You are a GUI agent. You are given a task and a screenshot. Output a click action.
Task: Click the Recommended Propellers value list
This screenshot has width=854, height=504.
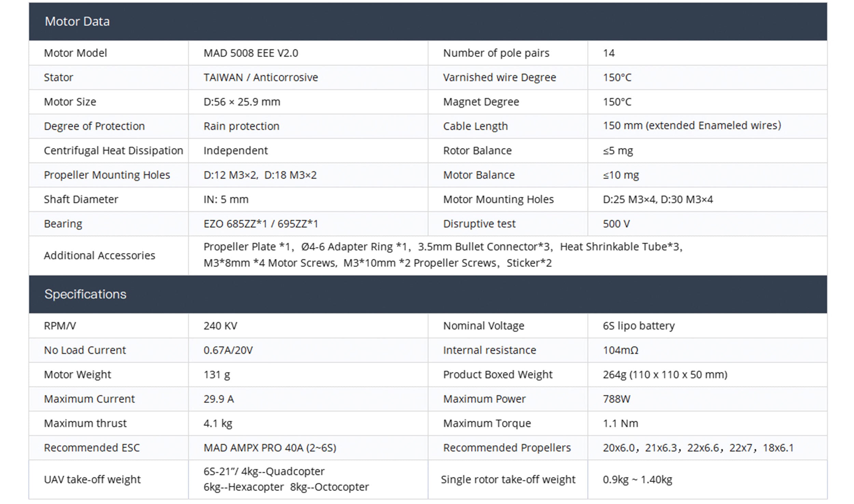point(698,448)
